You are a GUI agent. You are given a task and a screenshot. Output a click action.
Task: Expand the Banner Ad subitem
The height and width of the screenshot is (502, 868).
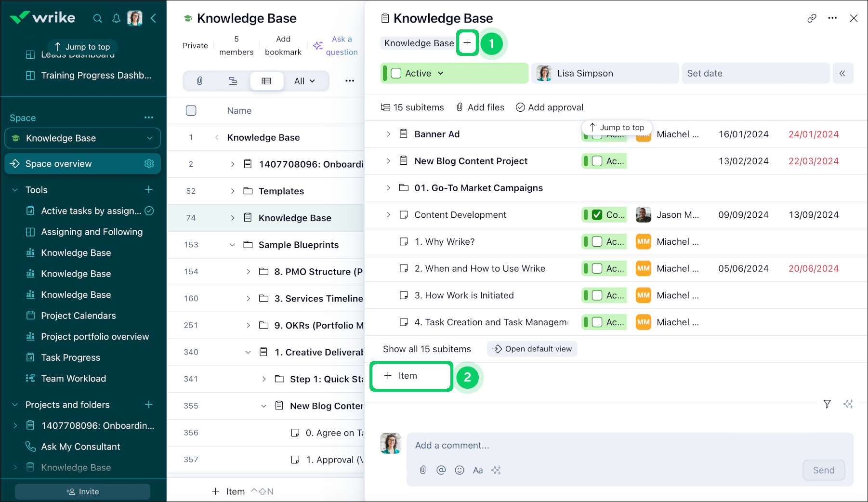388,134
